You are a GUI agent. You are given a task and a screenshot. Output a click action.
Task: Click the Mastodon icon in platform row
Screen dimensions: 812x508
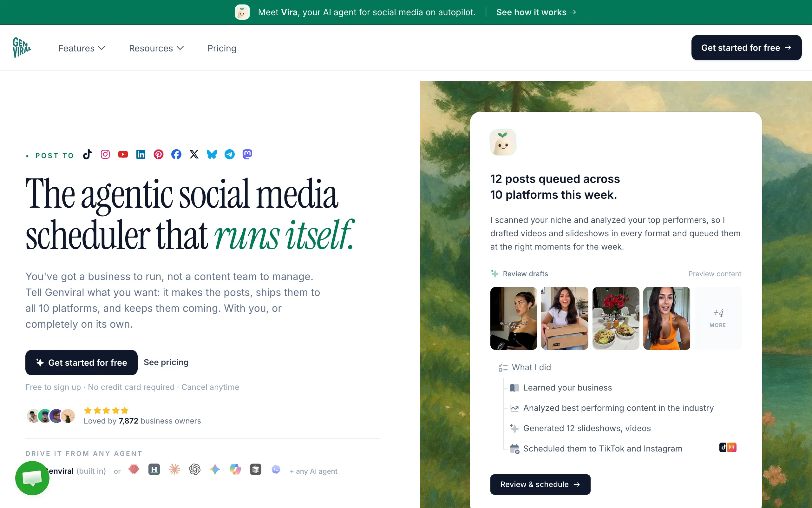click(248, 154)
